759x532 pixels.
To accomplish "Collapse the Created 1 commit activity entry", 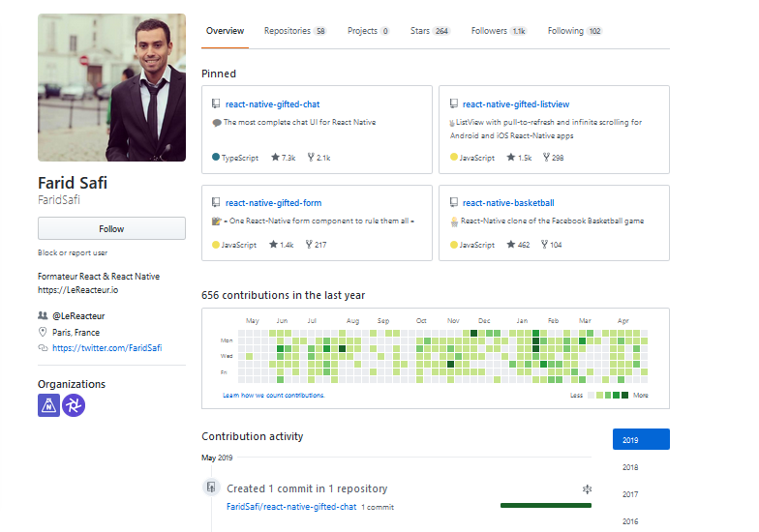I will [x=586, y=489].
